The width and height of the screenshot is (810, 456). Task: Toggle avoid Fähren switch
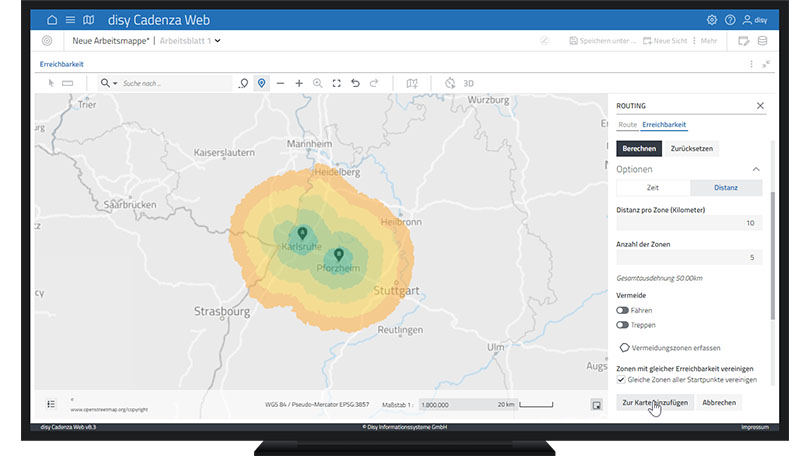622,310
